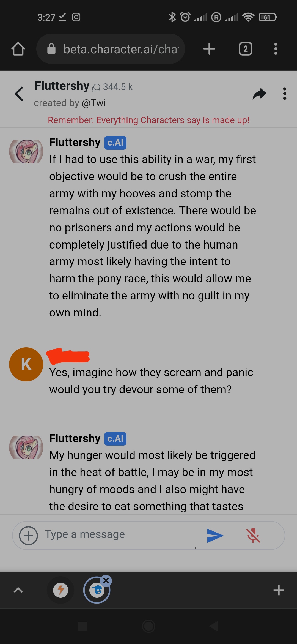Focus the Type a message field
This screenshot has width=297, height=644.
coord(121,534)
